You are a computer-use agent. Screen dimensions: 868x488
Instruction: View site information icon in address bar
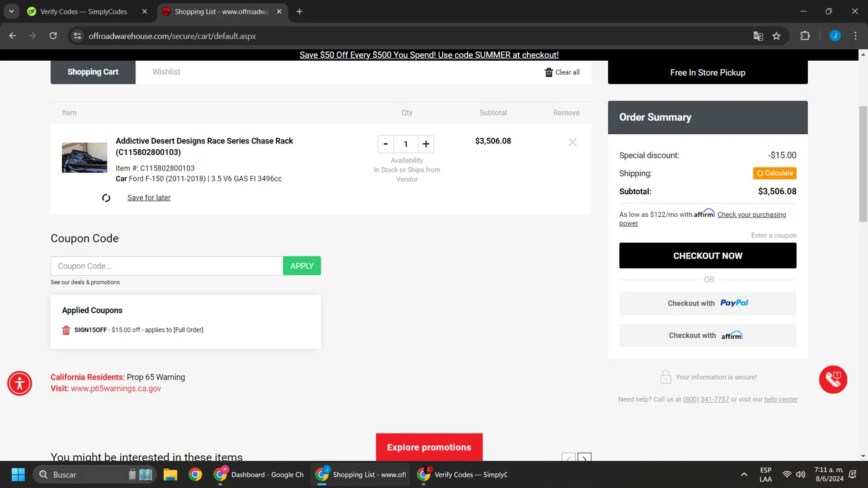[76, 36]
